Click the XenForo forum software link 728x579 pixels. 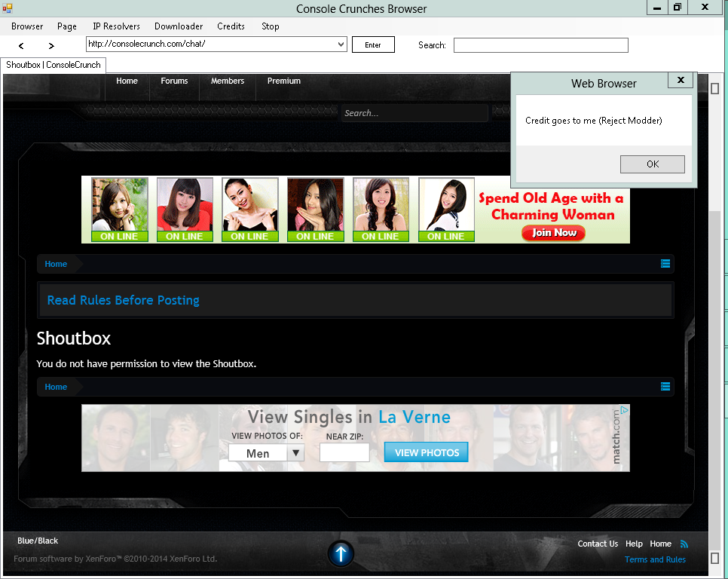pyautogui.click(x=115, y=559)
